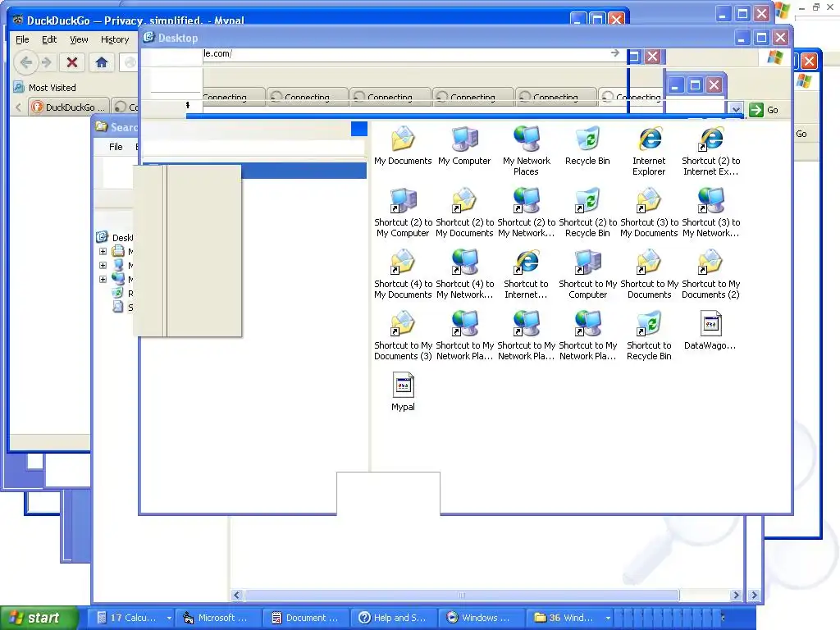
Task: Open the Internet Explorer icon
Action: (649, 151)
